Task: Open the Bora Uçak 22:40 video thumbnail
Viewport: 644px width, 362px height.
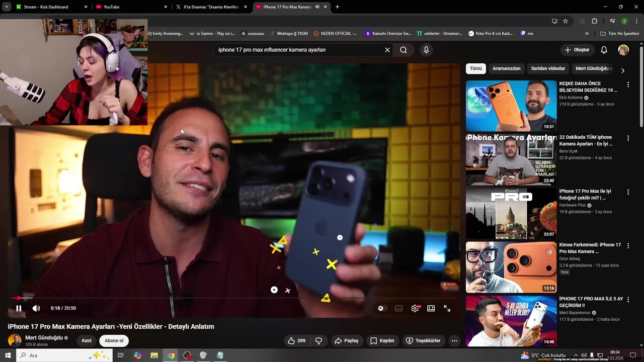Action: tap(511, 159)
